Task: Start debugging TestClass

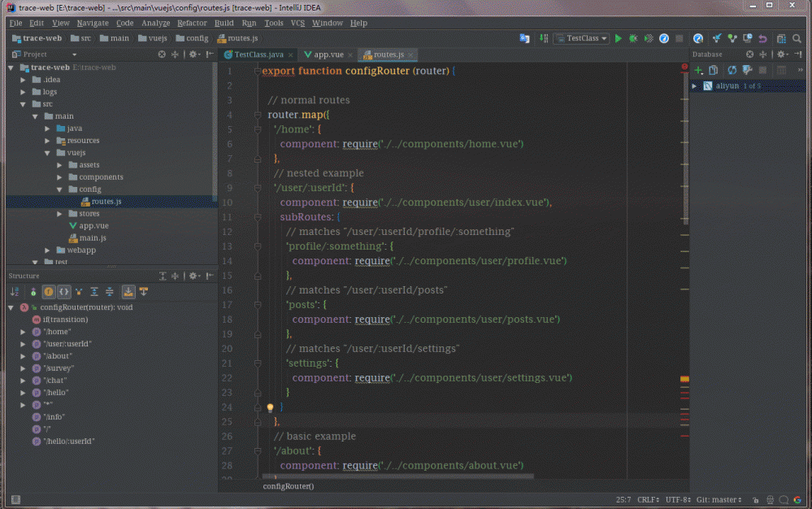Action: coord(634,38)
